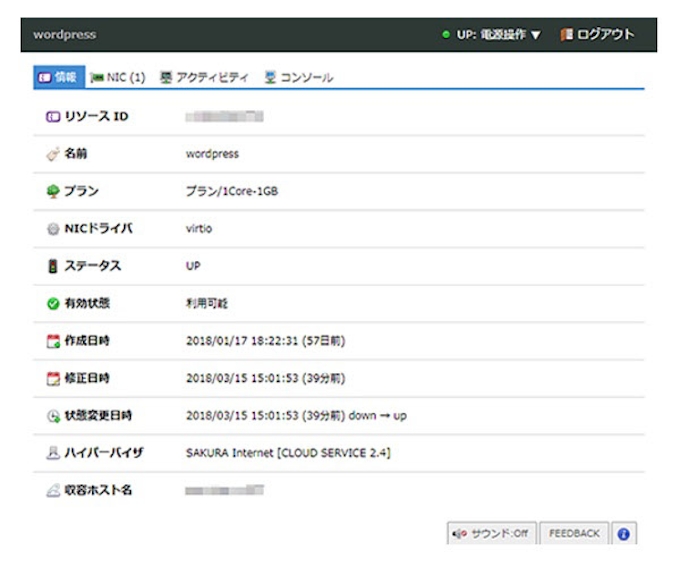Click the ログアウト logout link
This screenshot has width=680, height=567.
click(x=597, y=34)
